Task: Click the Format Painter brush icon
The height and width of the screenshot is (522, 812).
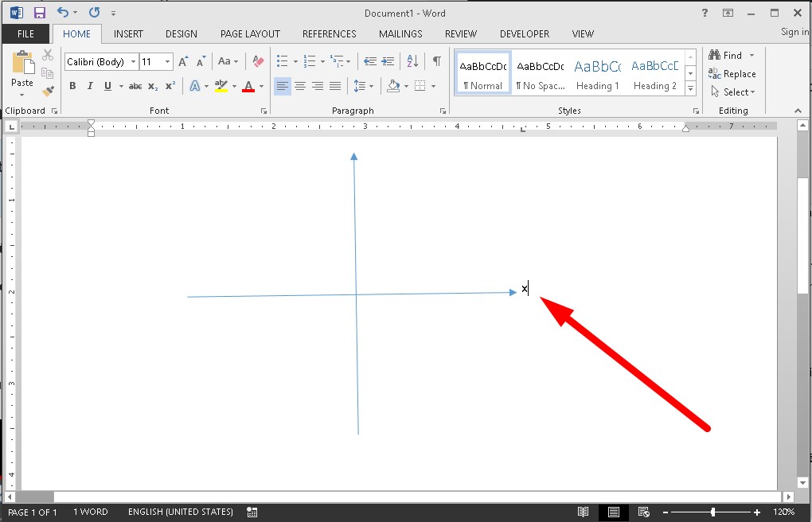Action: point(48,92)
